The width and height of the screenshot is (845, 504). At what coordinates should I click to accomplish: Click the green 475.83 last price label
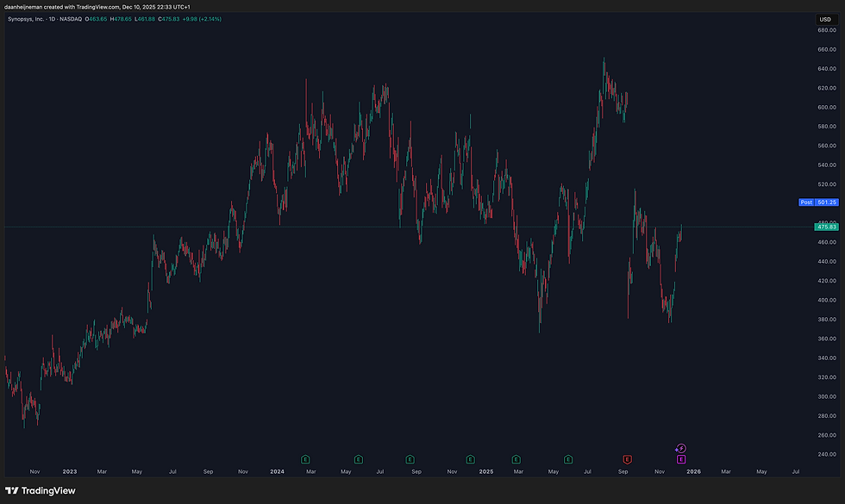coord(827,227)
